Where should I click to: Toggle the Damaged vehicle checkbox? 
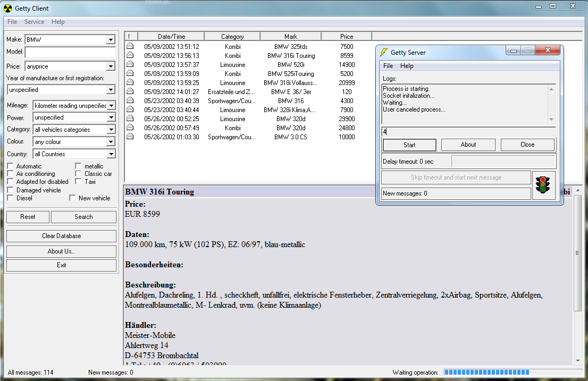[x=11, y=190]
